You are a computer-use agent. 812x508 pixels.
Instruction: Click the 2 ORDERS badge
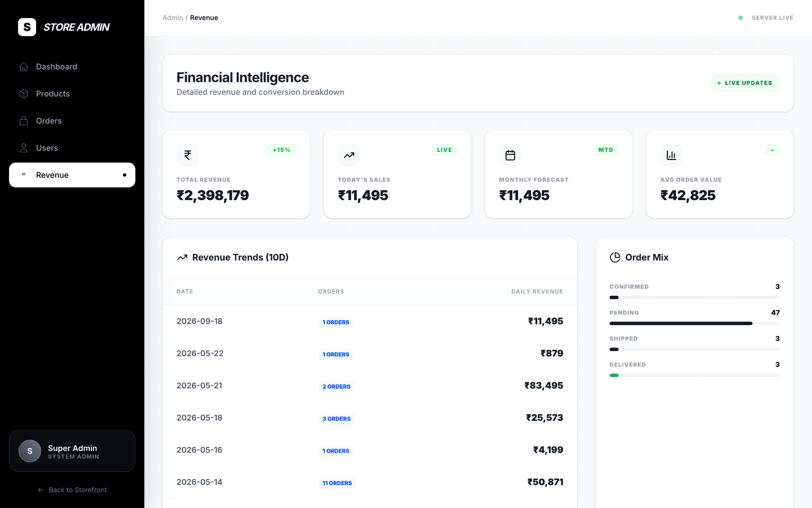click(336, 387)
